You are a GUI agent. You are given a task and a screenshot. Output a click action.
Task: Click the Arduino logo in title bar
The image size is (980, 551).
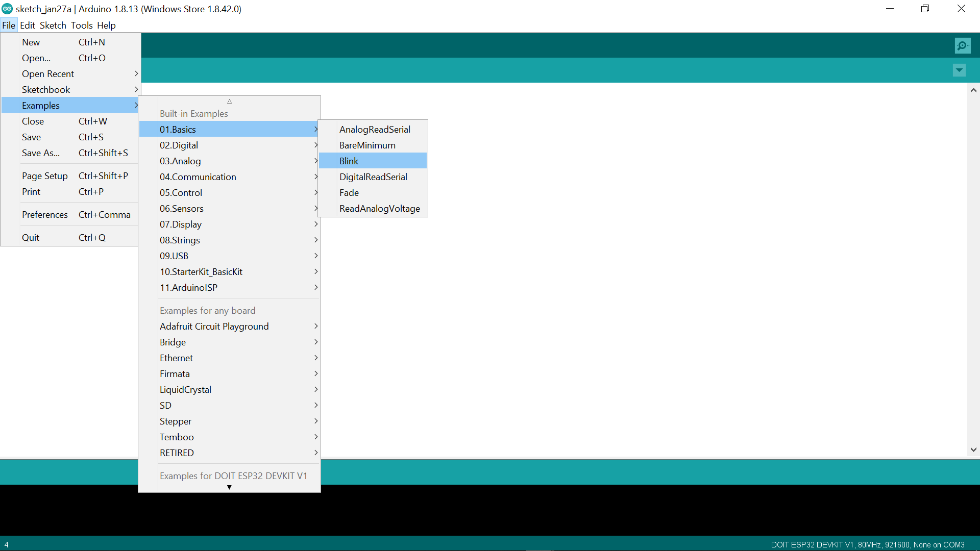7,9
